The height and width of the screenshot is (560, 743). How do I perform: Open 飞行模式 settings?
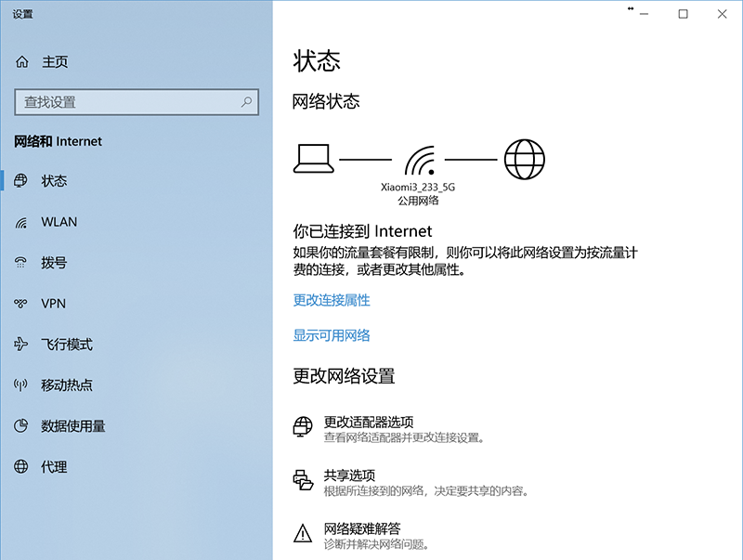[67, 344]
